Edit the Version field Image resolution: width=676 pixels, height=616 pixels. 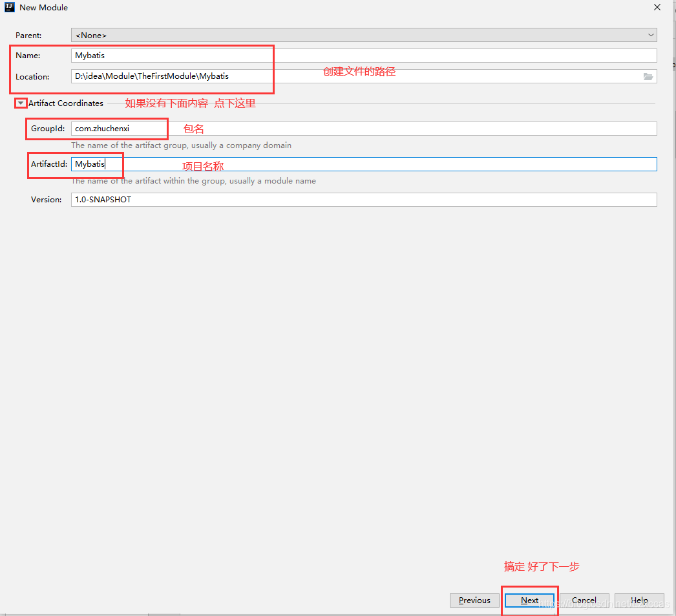coord(364,200)
